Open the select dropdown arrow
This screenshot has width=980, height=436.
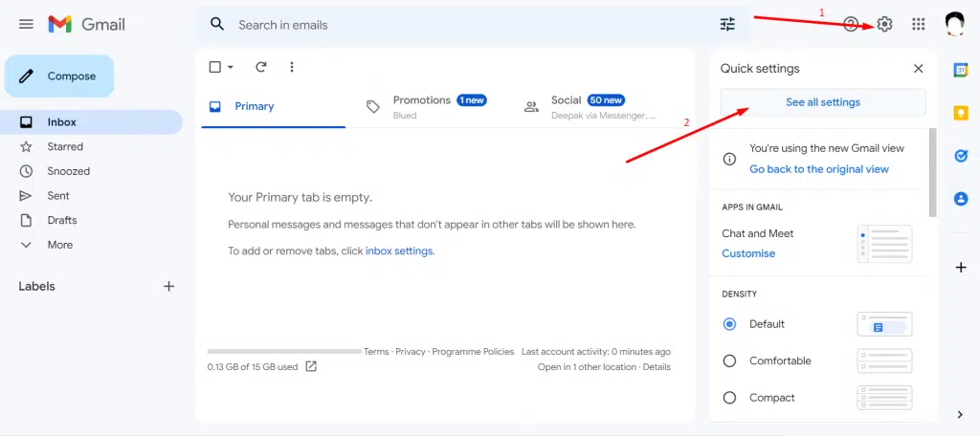click(x=230, y=67)
